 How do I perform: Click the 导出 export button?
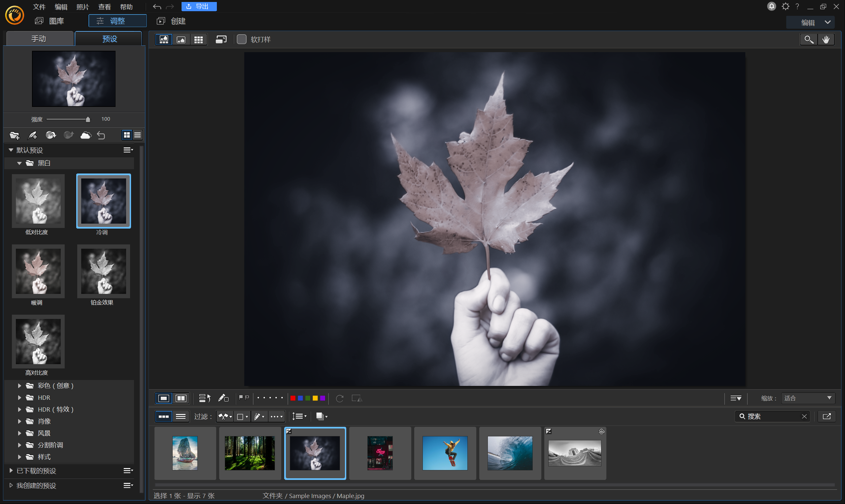[x=199, y=7]
